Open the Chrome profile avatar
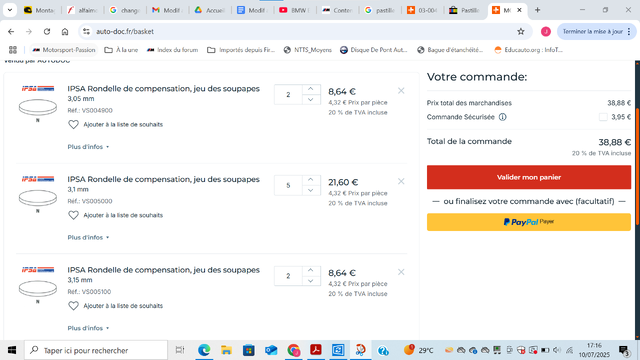This screenshot has height=360, width=640. [546, 31]
